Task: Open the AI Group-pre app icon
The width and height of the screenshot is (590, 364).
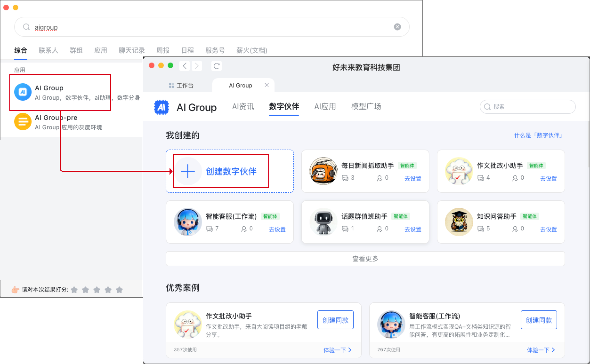Action: (23, 122)
